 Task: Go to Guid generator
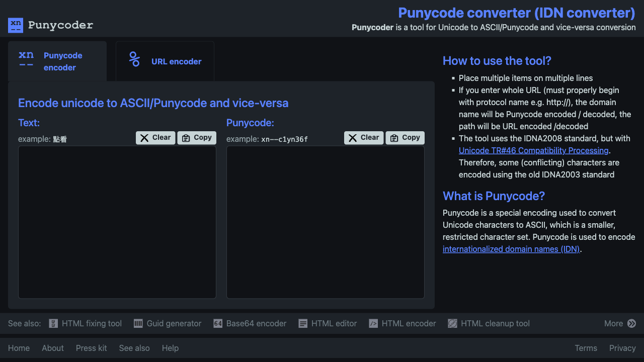(x=168, y=324)
